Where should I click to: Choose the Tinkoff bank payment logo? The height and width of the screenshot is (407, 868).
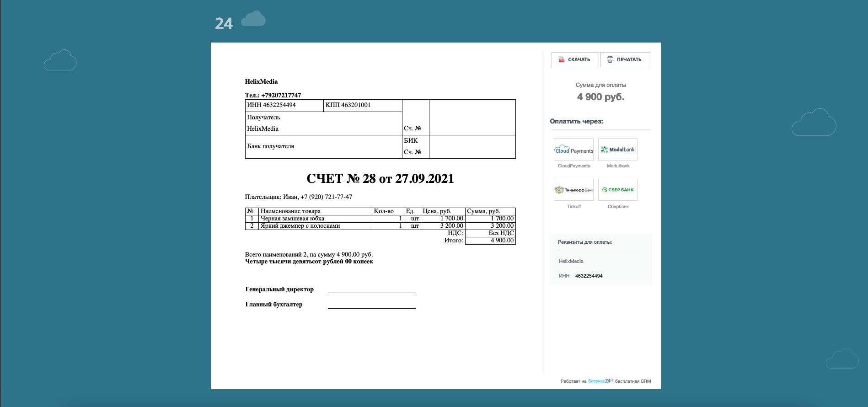click(x=573, y=190)
